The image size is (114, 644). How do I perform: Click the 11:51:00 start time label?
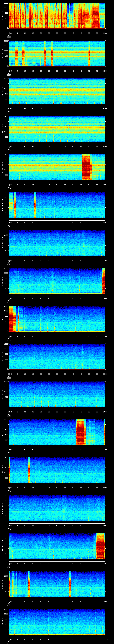[x=9, y=336]
